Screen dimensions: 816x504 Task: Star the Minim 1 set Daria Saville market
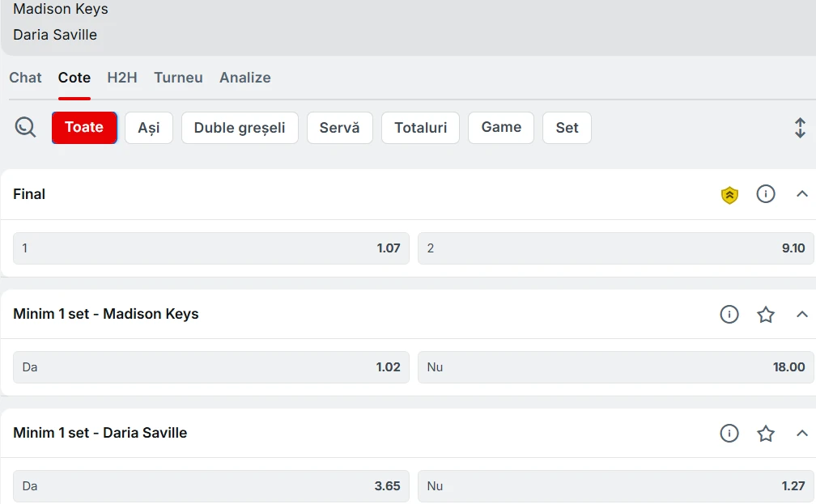(766, 434)
